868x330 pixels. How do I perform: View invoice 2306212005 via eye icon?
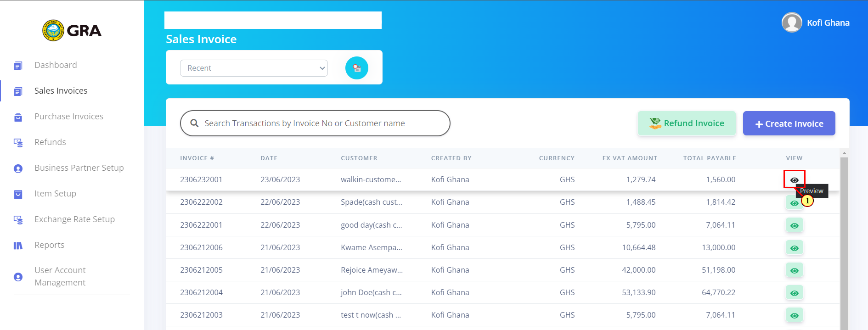pos(794,270)
